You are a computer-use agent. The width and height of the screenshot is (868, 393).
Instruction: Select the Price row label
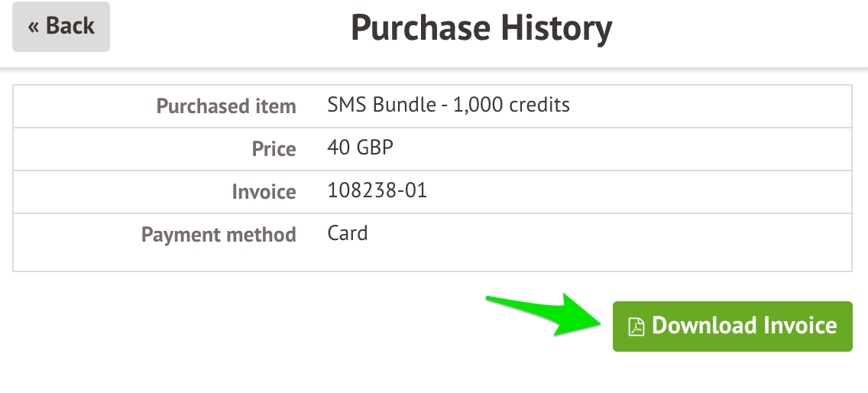[274, 148]
